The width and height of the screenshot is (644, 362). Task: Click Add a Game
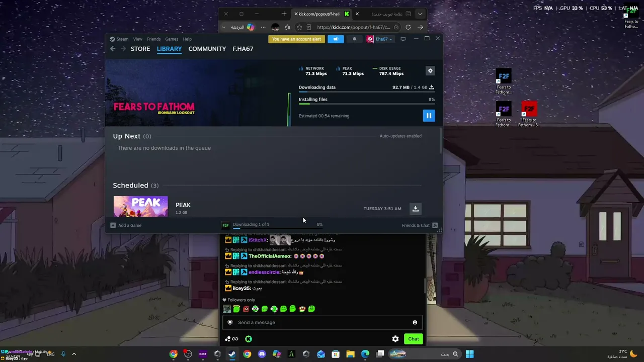pyautogui.click(x=126, y=225)
